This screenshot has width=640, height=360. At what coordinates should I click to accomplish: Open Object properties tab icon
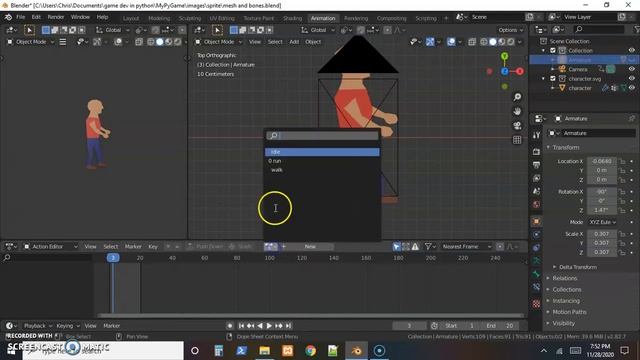click(x=536, y=221)
